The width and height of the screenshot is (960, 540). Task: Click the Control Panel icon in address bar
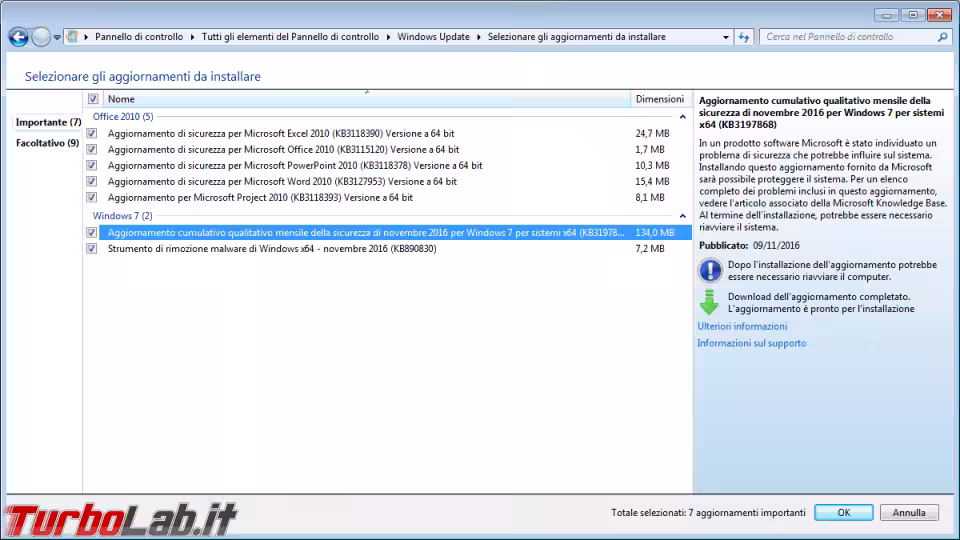tap(72, 37)
